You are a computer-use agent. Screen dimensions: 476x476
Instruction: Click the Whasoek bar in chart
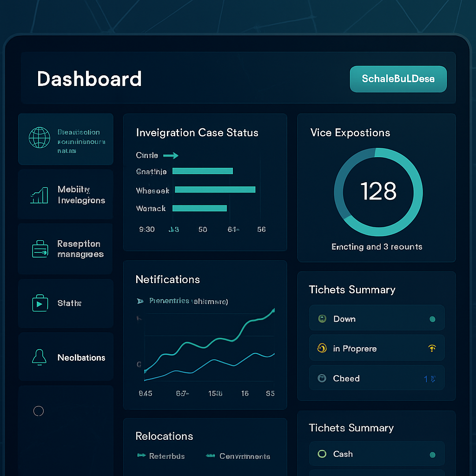point(215,190)
